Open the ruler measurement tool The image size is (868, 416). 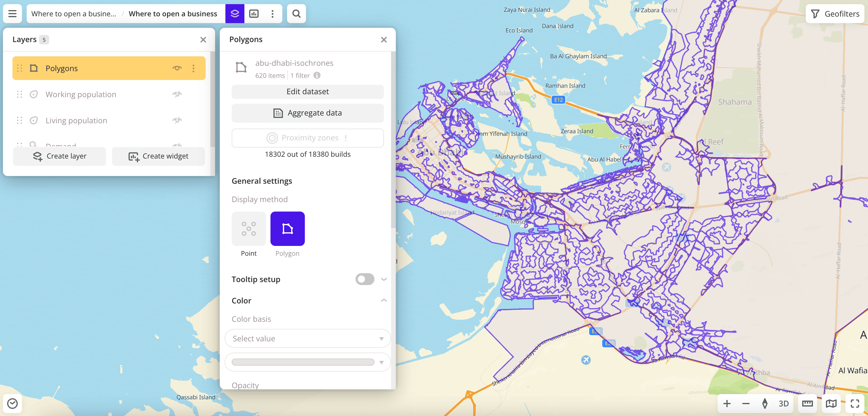(807, 403)
